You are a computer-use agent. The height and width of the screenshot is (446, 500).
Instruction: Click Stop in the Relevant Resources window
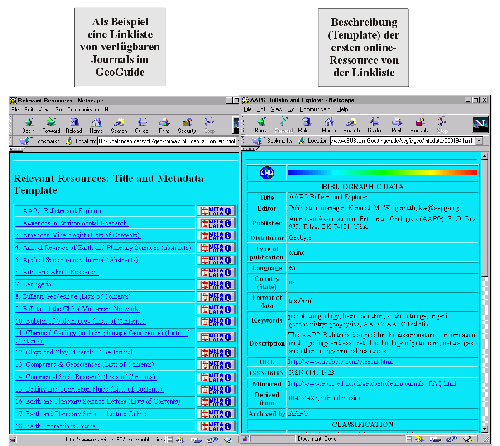209,126
